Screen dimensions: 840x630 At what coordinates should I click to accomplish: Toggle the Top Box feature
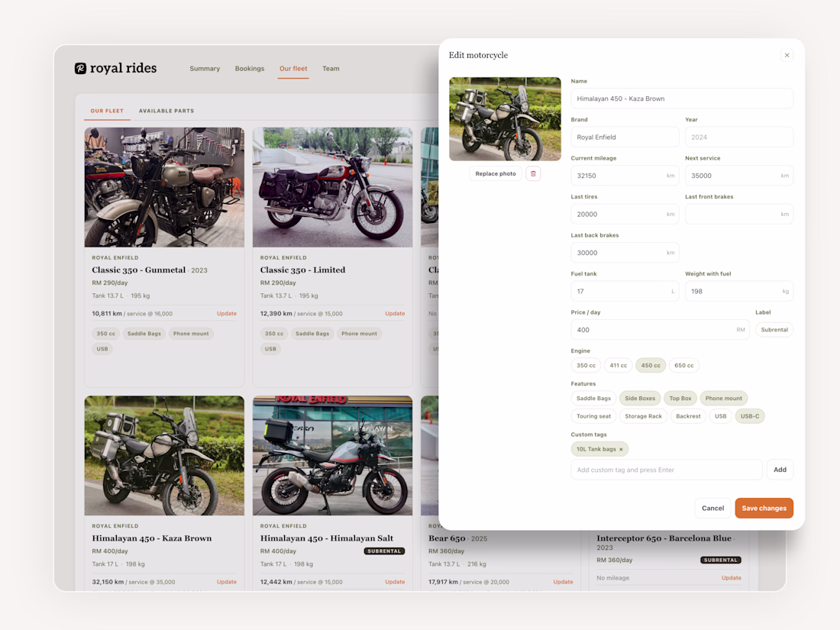pos(680,398)
